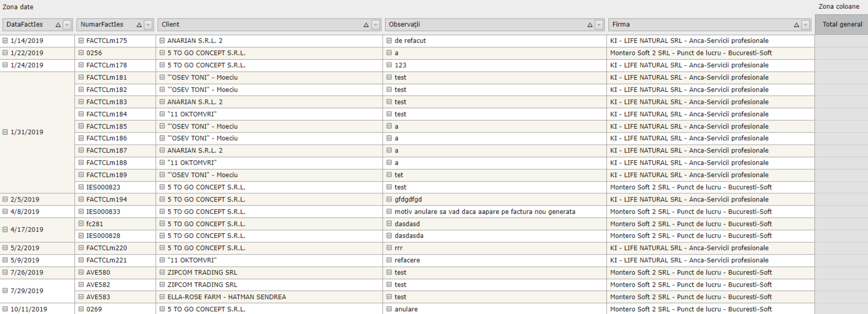
Task: Collapse the 1/31/2019 date group
Action: pyautogui.click(x=5, y=132)
